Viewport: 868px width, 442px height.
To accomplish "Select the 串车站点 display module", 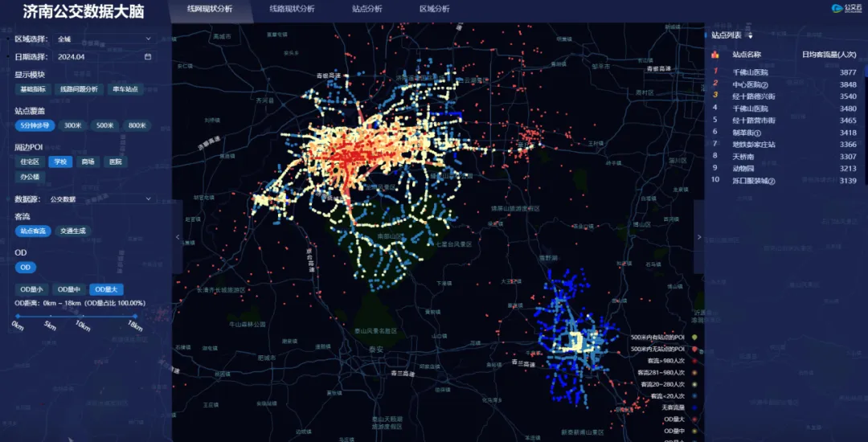I will (x=125, y=89).
